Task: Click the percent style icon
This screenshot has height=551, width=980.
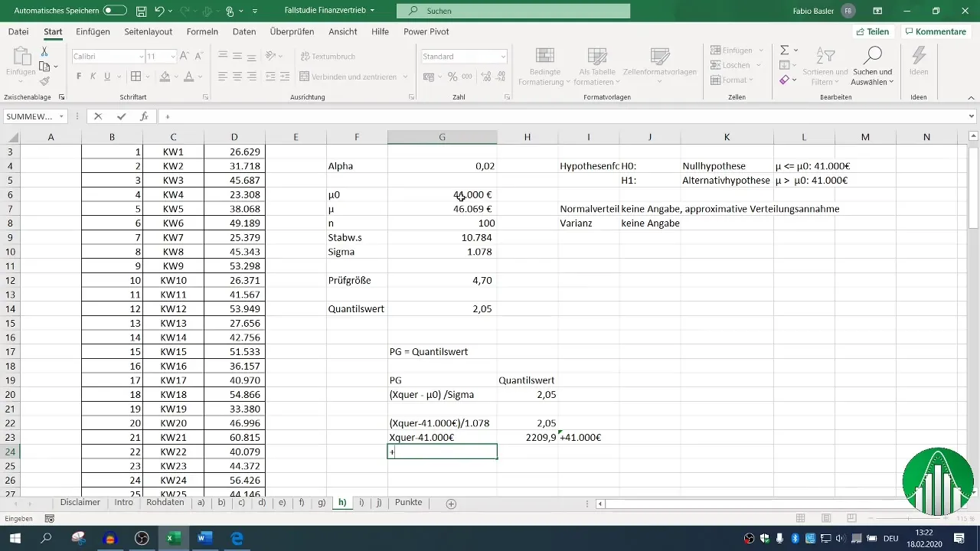Action: (452, 77)
